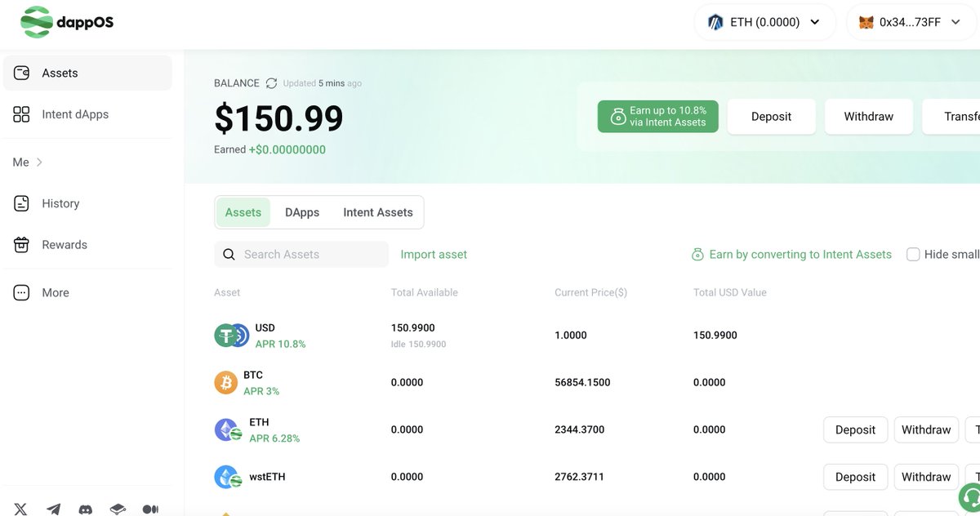Open the Medium social link
Viewport: 980px width, 516px height.
click(150, 509)
